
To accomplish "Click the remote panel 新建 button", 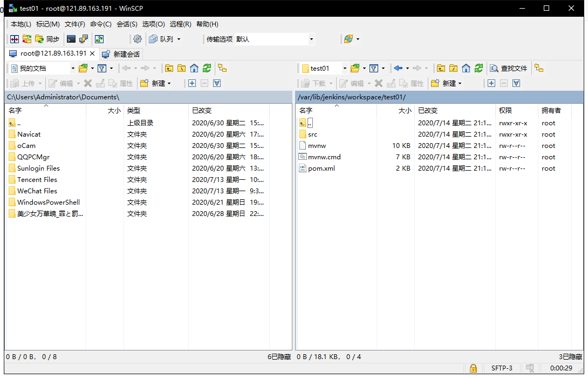I will click(x=446, y=83).
